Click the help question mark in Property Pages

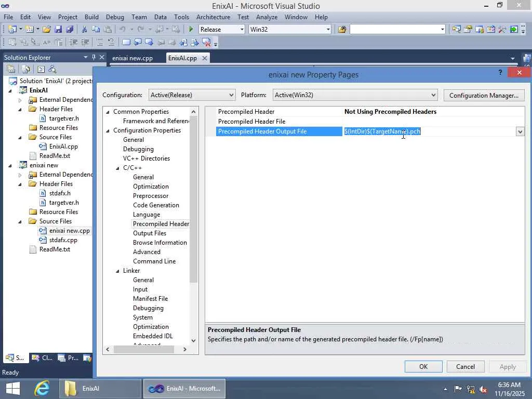click(500, 73)
